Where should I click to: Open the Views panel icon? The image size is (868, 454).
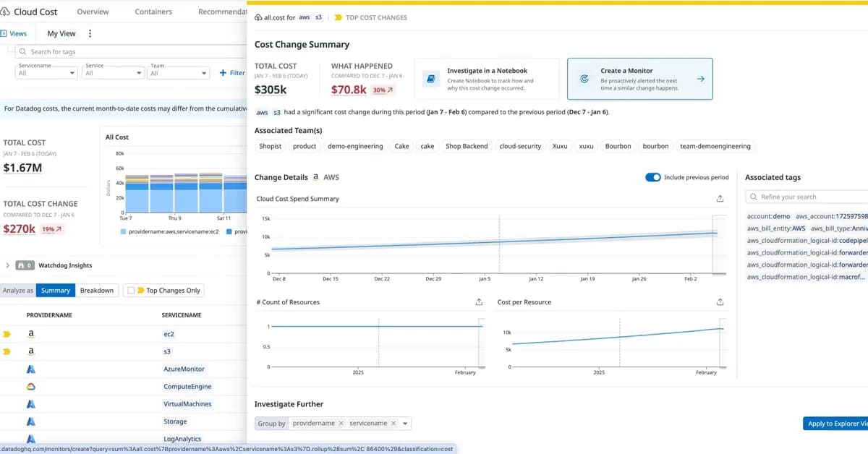point(4,33)
